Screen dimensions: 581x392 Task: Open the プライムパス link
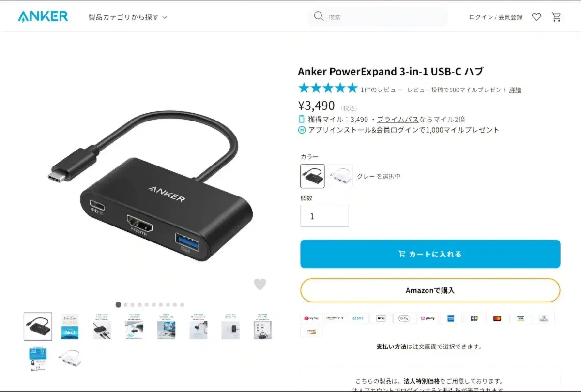(398, 119)
